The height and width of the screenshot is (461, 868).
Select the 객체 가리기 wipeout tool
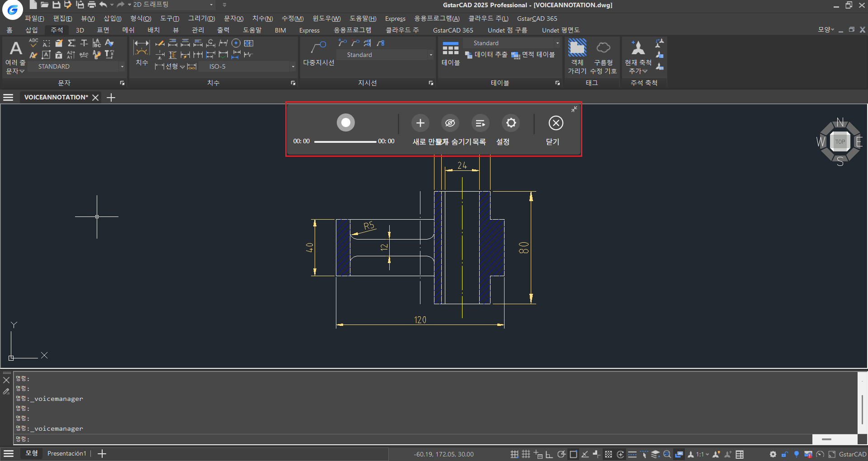pyautogui.click(x=577, y=56)
